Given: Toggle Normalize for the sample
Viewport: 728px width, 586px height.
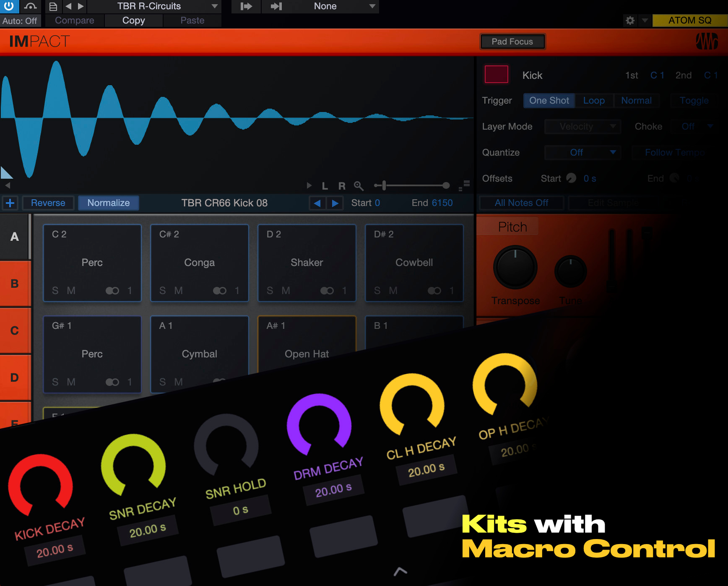Looking at the screenshot, I should 109,203.
